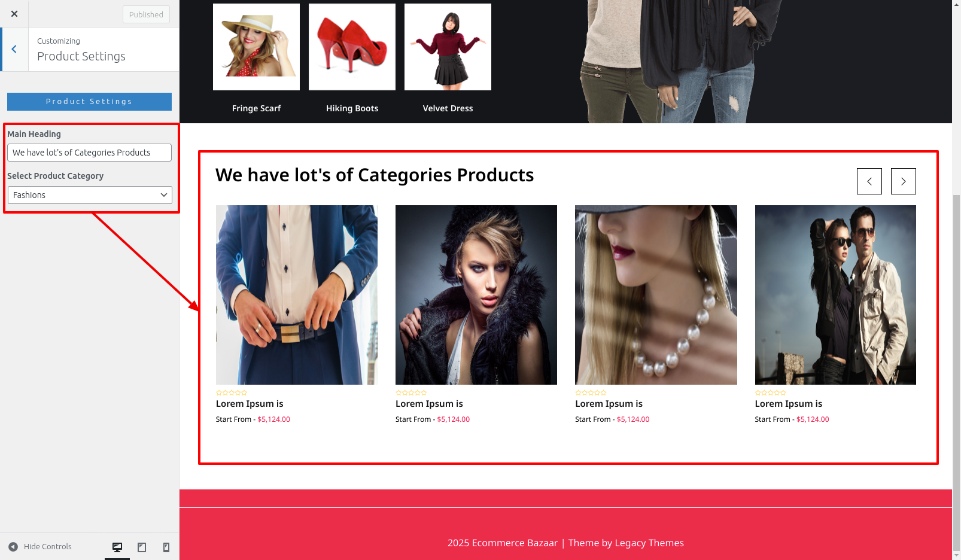The height and width of the screenshot is (560, 961).
Task: Select the blue Product Settings tab
Action: (x=89, y=102)
